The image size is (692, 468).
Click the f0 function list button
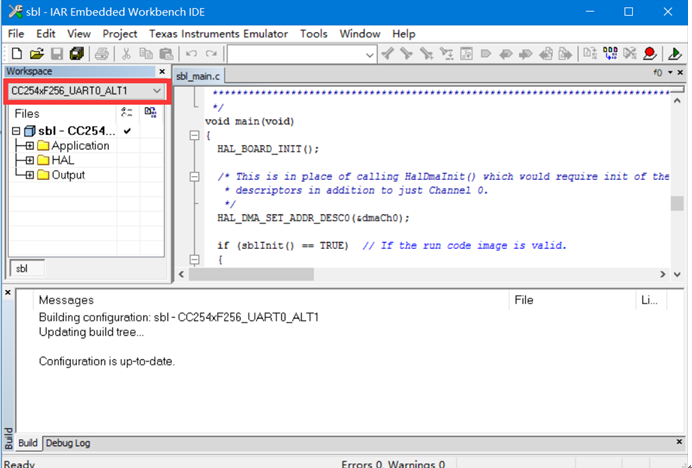click(x=658, y=72)
